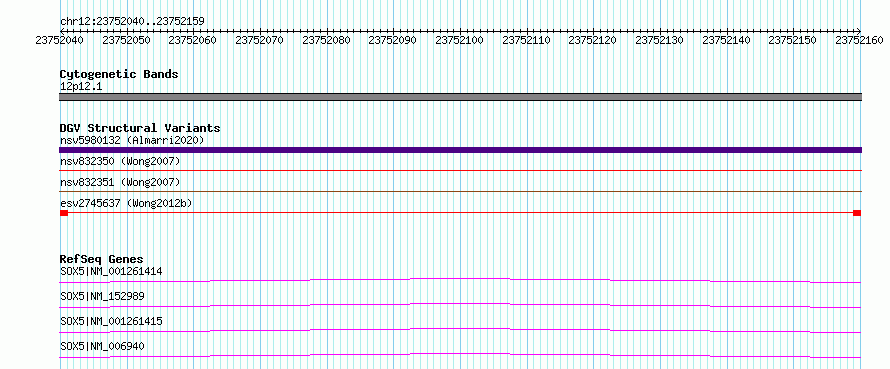Open the RefSeq Genes track heading

coord(102,259)
